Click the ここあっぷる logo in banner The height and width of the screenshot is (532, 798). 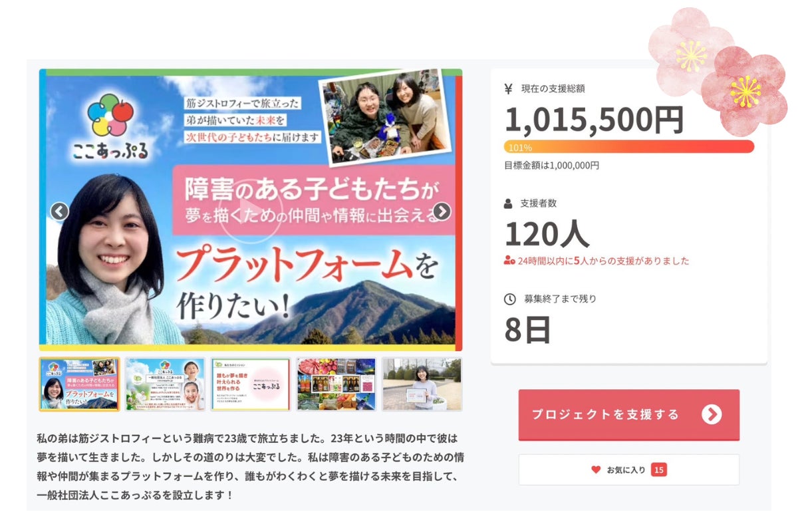pyautogui.click(x=111, y=126)
